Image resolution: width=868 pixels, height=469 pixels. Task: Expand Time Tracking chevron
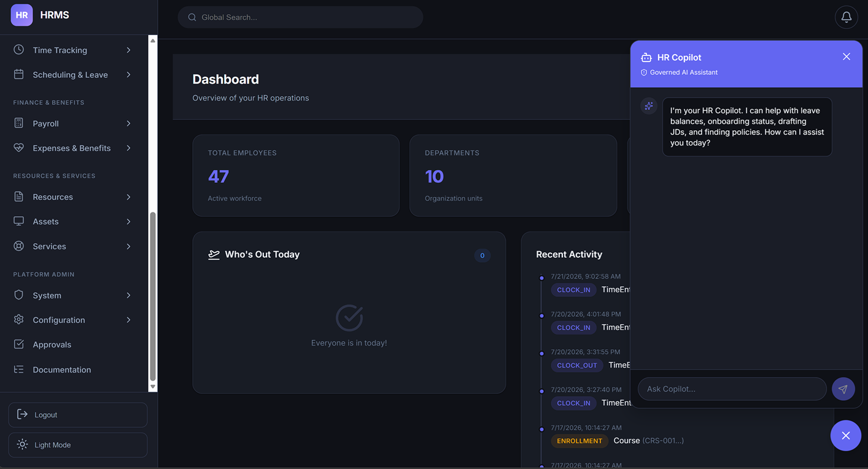coord(128,50)
